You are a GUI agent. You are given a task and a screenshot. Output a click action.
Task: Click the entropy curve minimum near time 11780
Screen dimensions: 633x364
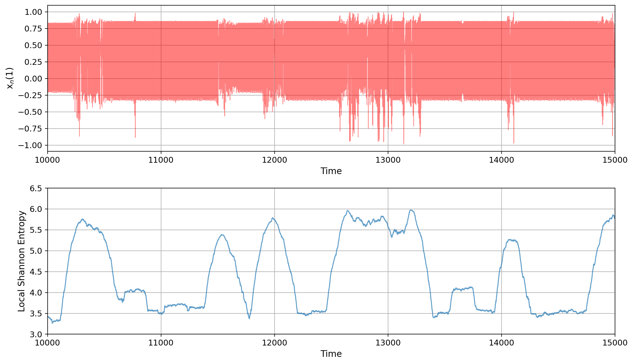pos(249,318)
